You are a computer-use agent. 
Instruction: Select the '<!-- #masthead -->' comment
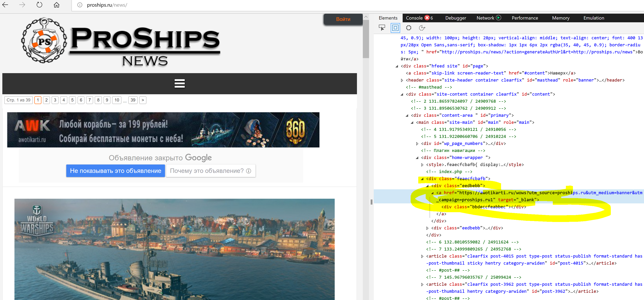[x=429, y=87]
